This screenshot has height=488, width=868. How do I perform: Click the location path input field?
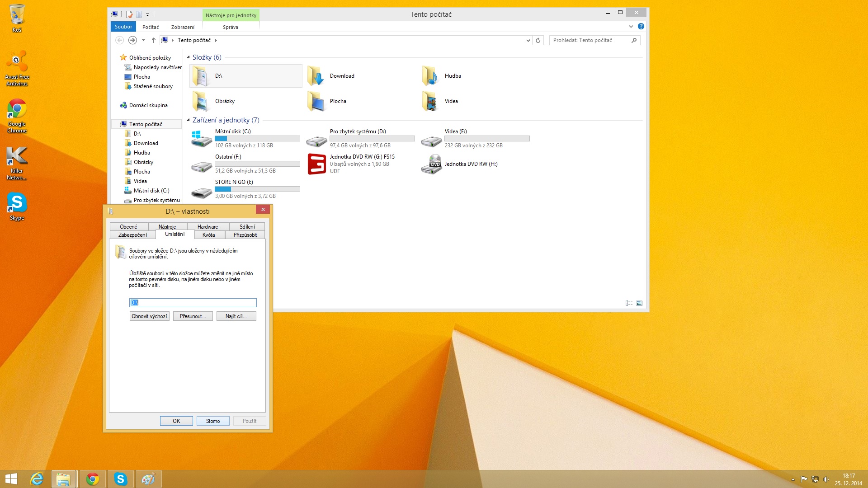point(193,303)
